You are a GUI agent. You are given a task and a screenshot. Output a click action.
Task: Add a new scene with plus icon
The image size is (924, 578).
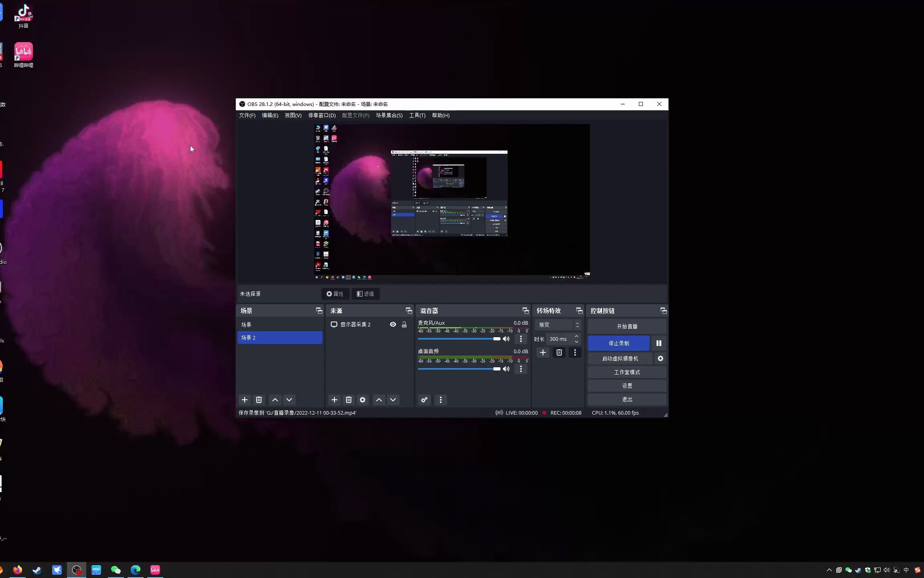point(245,400)
